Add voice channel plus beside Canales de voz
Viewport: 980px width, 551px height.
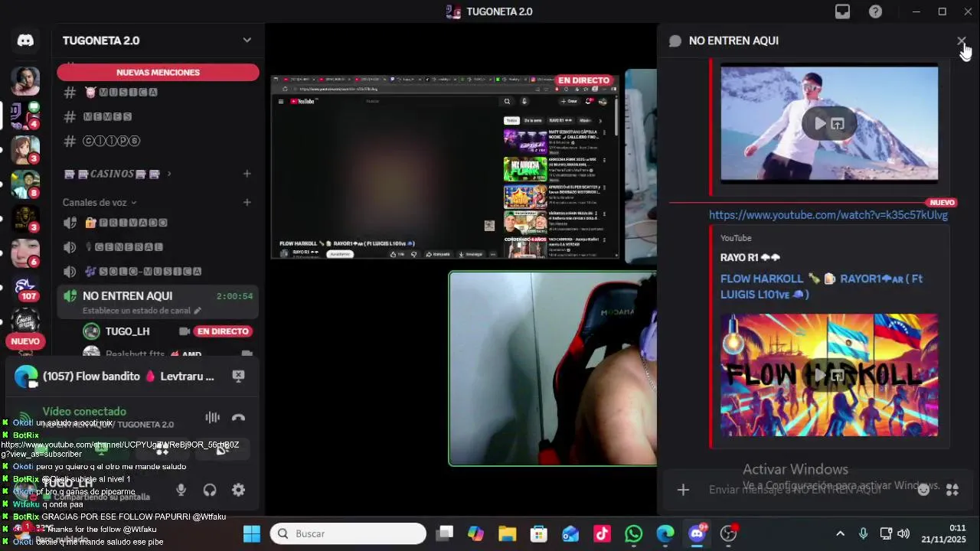pyautogui.click(x=247, y=202)
